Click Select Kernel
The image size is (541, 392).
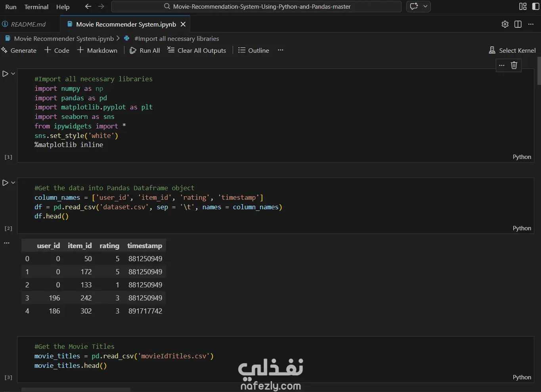click(x=512, y=50)
